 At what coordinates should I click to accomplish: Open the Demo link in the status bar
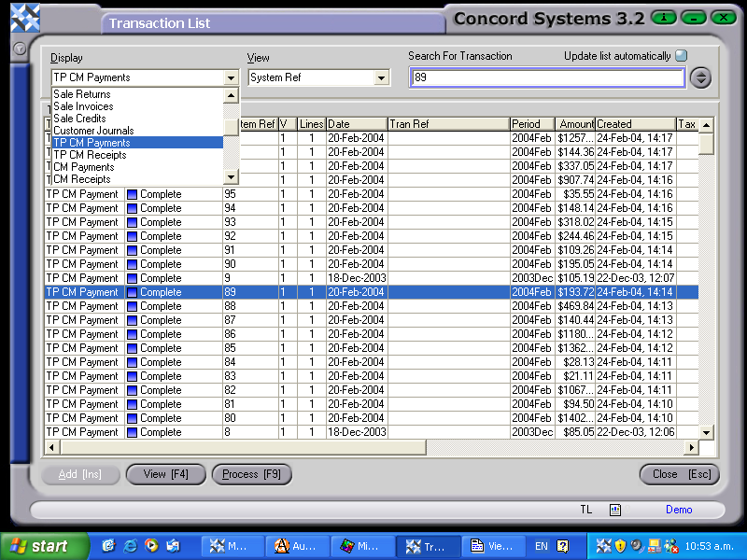(x=679, y=510)
